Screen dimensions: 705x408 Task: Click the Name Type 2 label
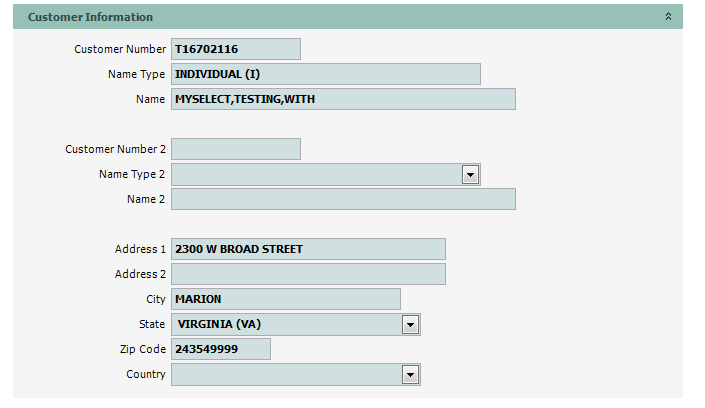(132, 174)
